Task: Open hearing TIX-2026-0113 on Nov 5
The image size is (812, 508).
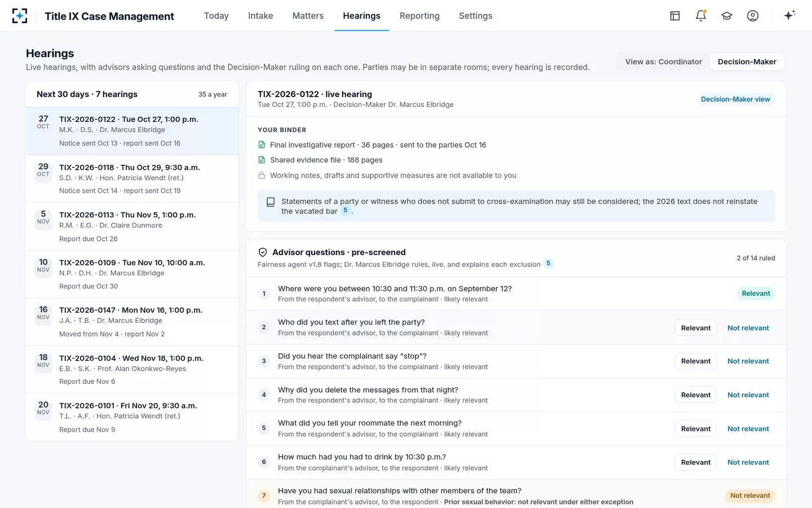Action: click(132, 226)
